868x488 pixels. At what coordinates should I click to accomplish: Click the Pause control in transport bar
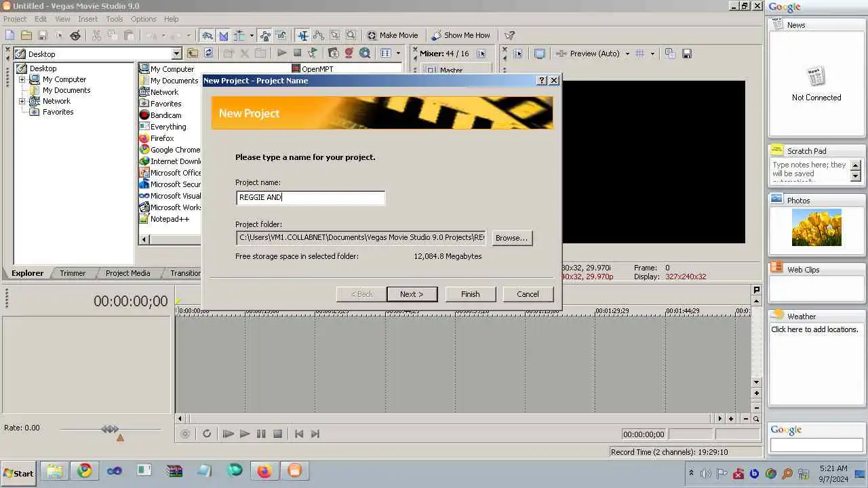pyautogui.click(x=261, y=434)
